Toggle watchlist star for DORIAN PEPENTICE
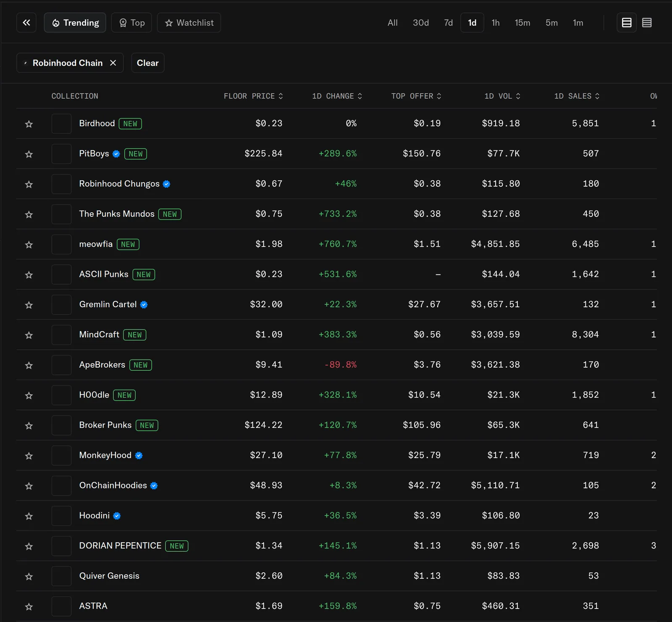The width and height of the screenshot is (672, 622). [29, 546]
